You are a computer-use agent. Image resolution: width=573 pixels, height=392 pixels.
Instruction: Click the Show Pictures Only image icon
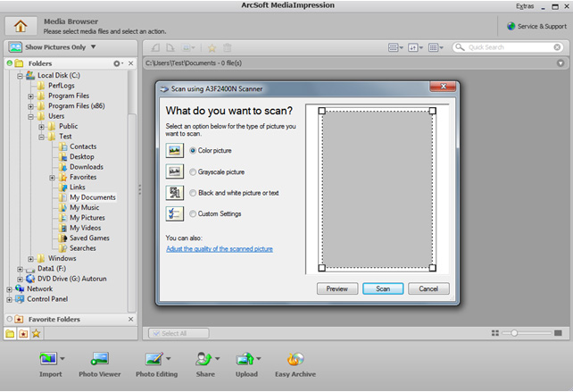pos(15,47)
